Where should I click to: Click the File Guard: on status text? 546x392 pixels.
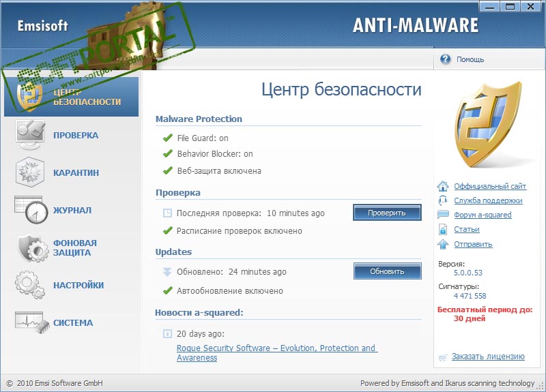(x=203, y=138)
